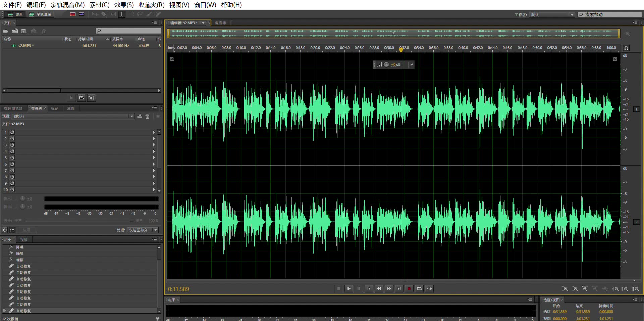The height and width of the screenshot is (321, 644).
Task: Type in the 搜索帮助 search field
Action: tap(610, 14)
